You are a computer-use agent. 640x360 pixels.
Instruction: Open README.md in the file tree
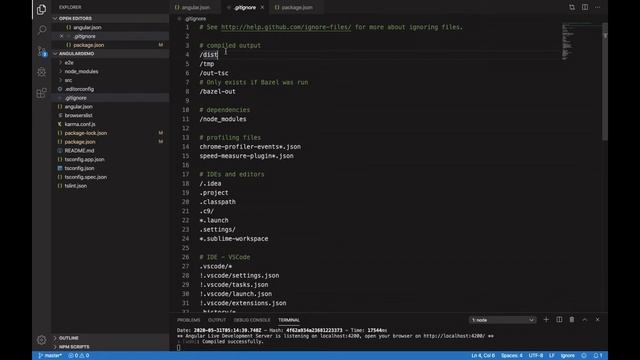pos(79,151)
